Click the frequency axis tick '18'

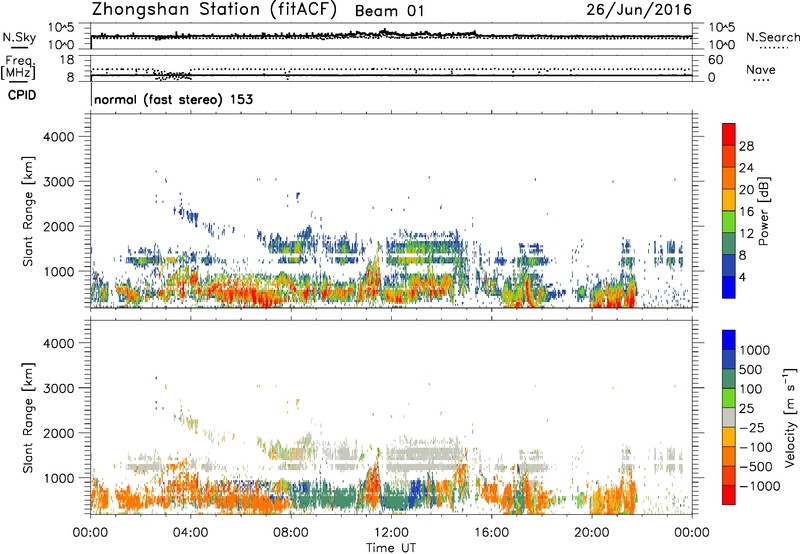point(67,60)
